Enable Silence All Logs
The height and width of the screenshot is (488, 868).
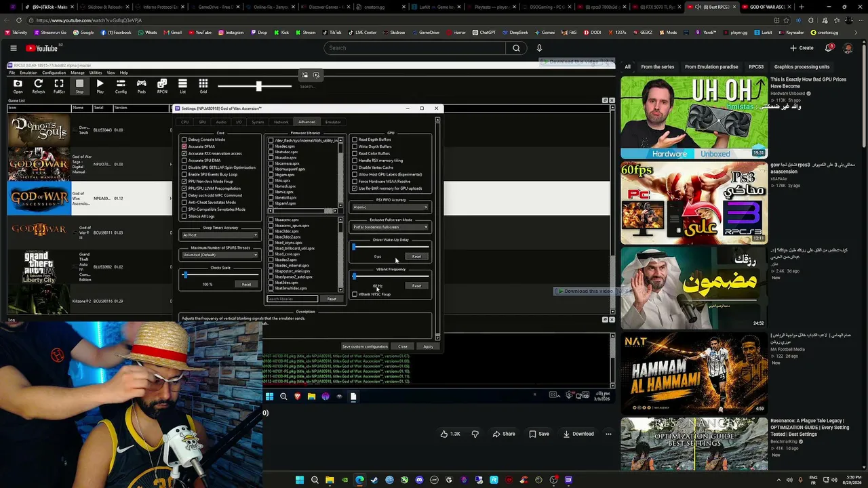184,216
